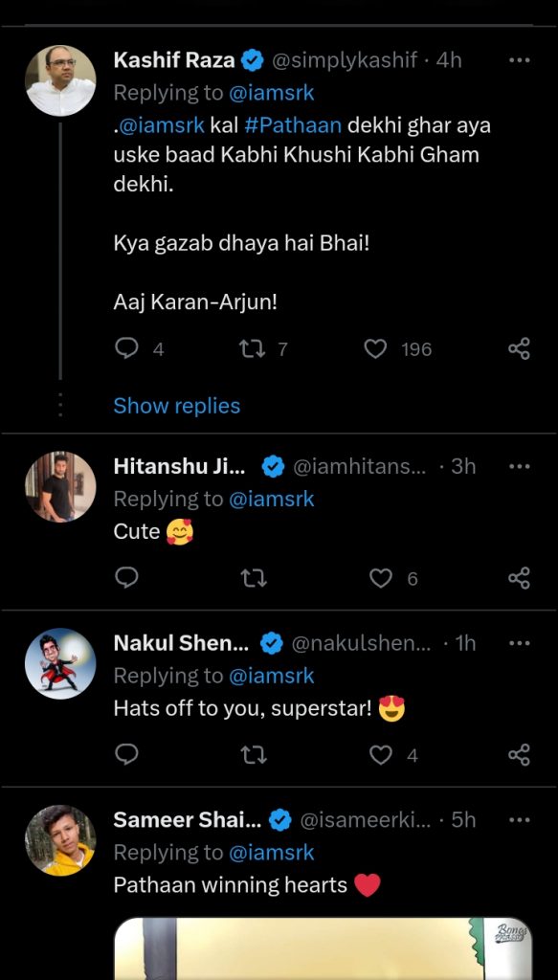
Task: Open the image attached to Sameer's tweet
Action: (324, 948)
